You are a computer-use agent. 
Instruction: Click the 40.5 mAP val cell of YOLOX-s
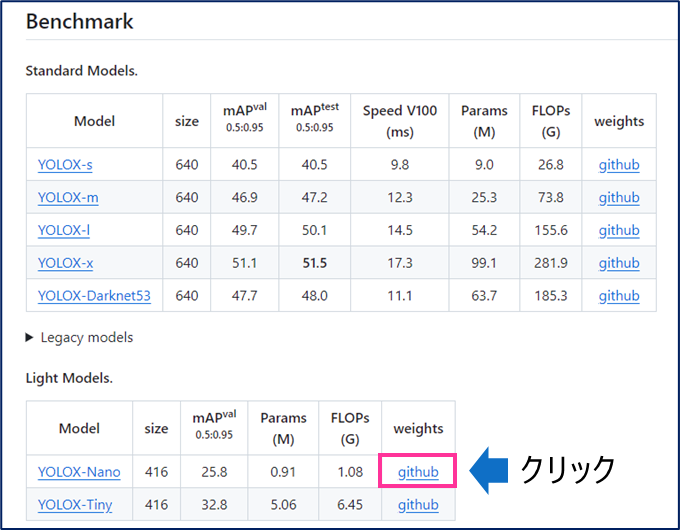(245, 165)
